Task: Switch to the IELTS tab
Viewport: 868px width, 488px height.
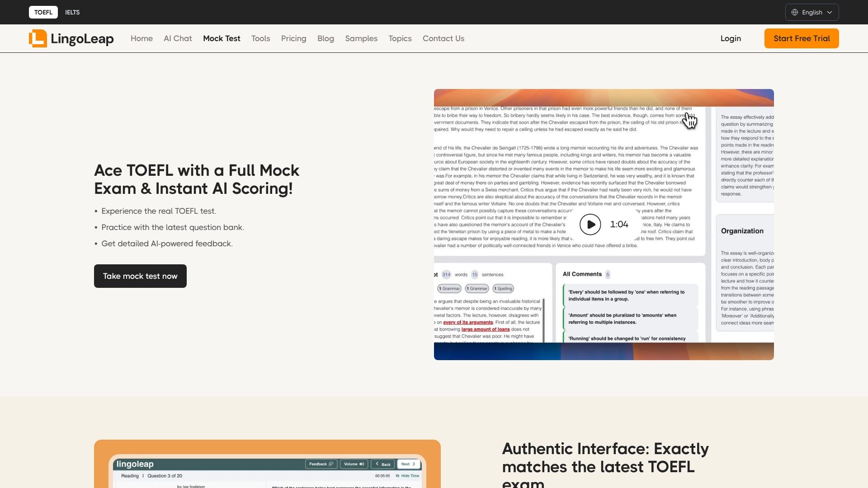Action: pyautogui.click(x=72, y=12)
